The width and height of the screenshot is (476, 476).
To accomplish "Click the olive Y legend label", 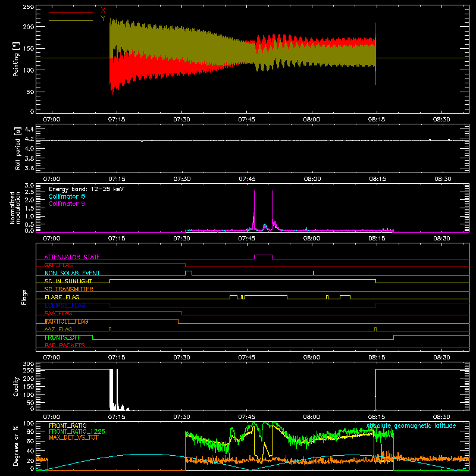I will (x=103, y=18).
